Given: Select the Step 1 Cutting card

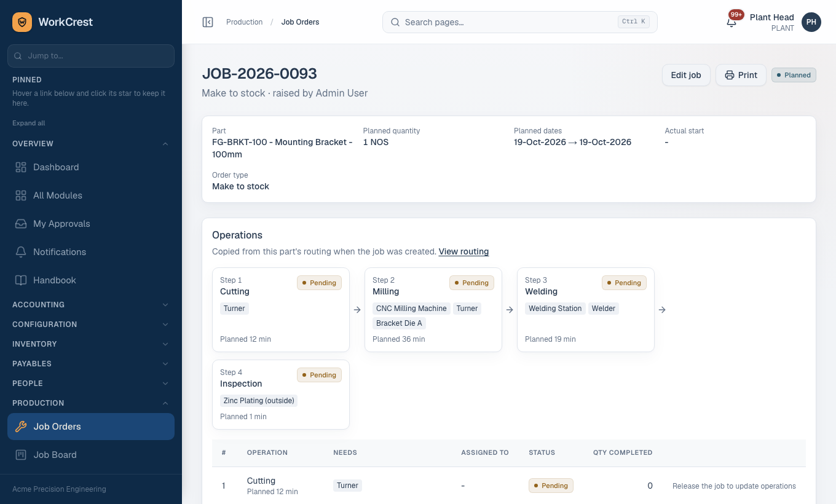Looking at the screenshot, I should 281,310.
